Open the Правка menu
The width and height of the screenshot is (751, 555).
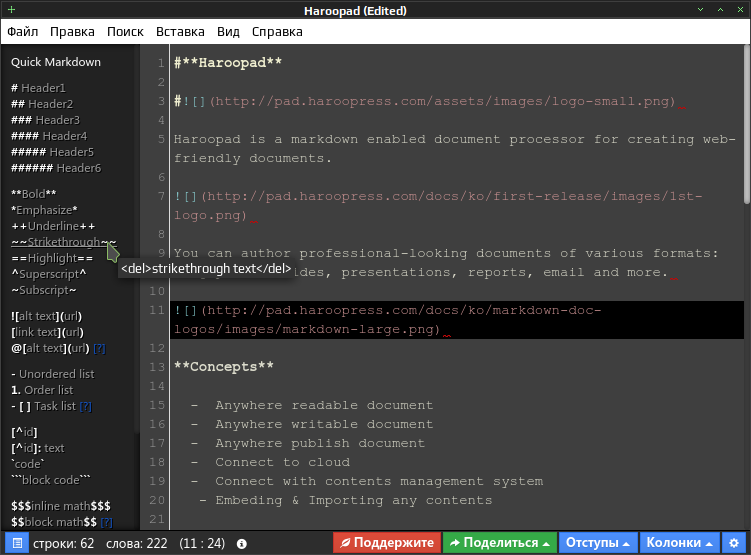72,32
